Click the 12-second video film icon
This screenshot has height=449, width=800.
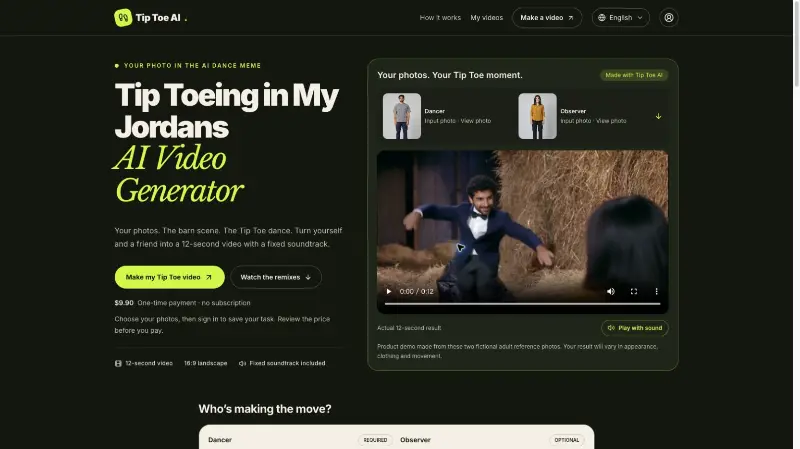click(118, 363)
